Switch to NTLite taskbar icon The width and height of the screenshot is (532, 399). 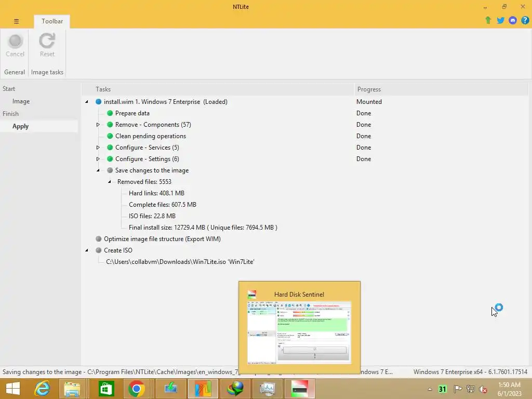click(x=203, y=389)
